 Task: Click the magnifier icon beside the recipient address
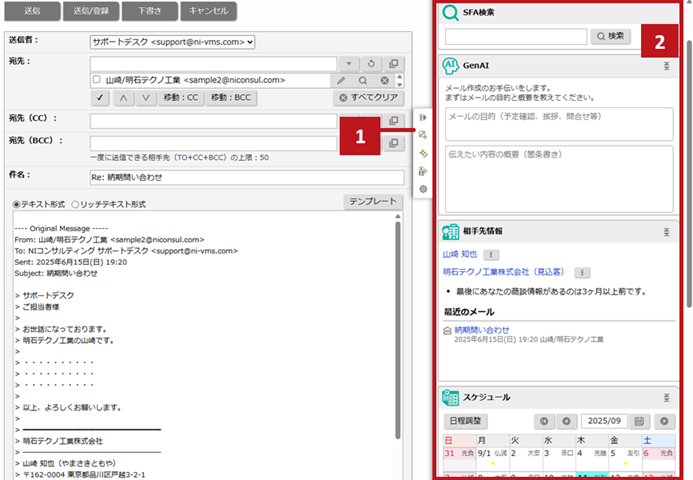(363, 80)
